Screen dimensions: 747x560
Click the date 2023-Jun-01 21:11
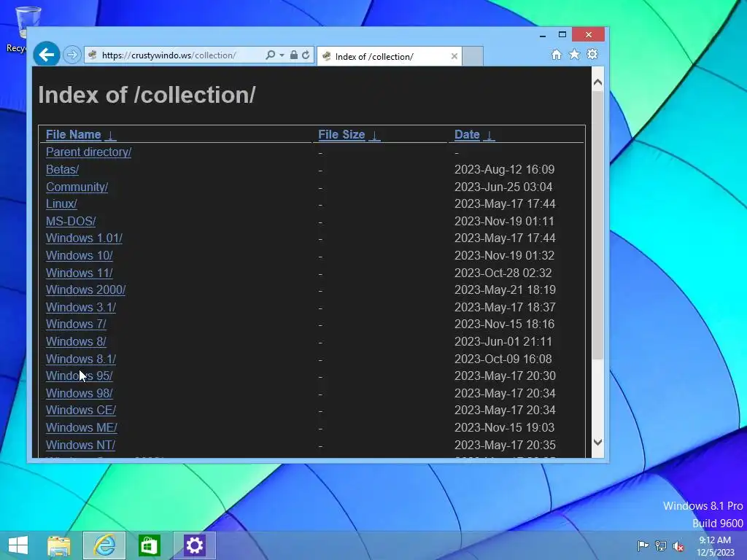point(503,342)
